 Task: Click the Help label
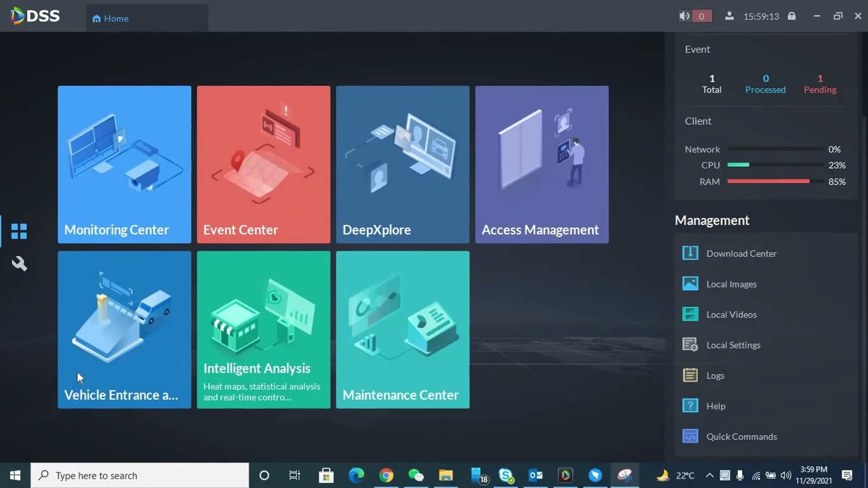[x=715, y=406]
